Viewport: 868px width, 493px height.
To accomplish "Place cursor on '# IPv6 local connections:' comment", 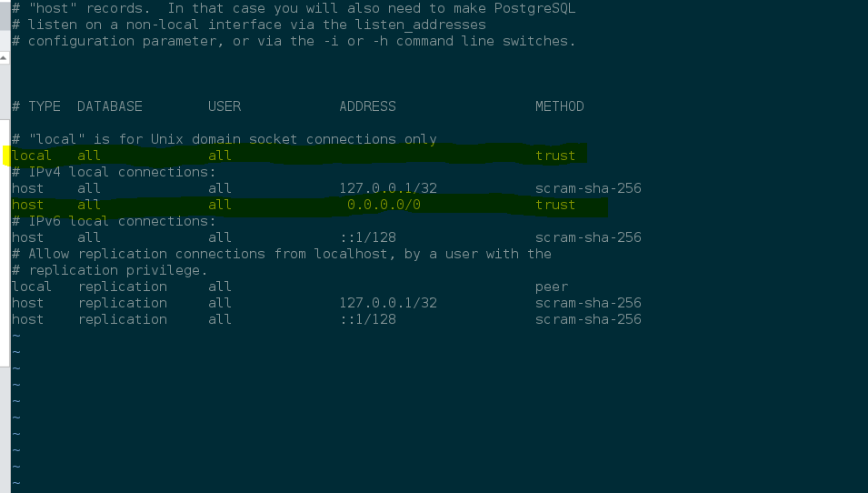I will pos(114,221).
